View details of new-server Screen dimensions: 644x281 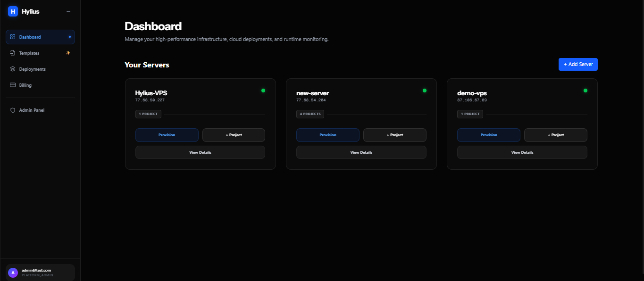(x=361, y=152)
